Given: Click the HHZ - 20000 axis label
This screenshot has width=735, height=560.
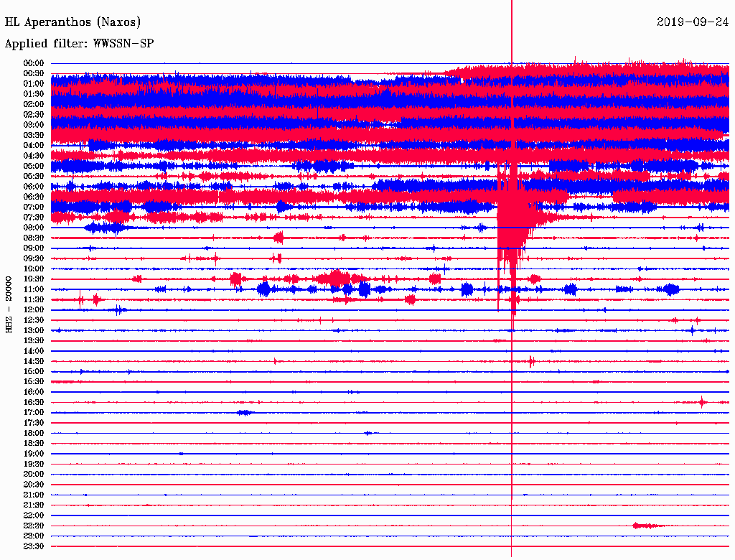Looking at the screenshot, I should 9,305.
